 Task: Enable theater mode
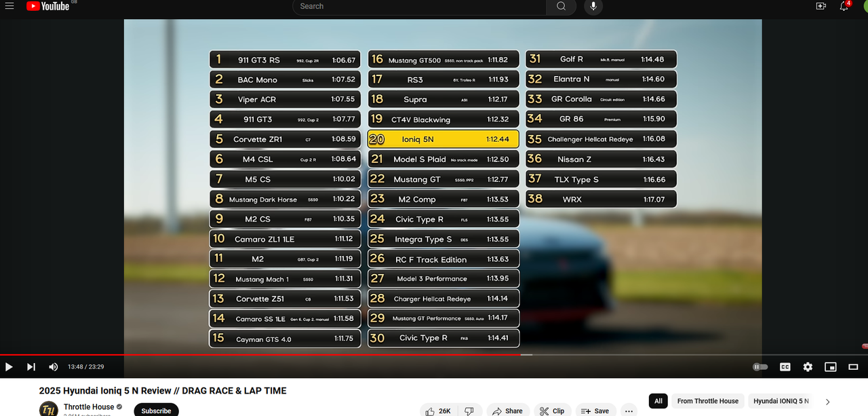[x=853, y=366]
